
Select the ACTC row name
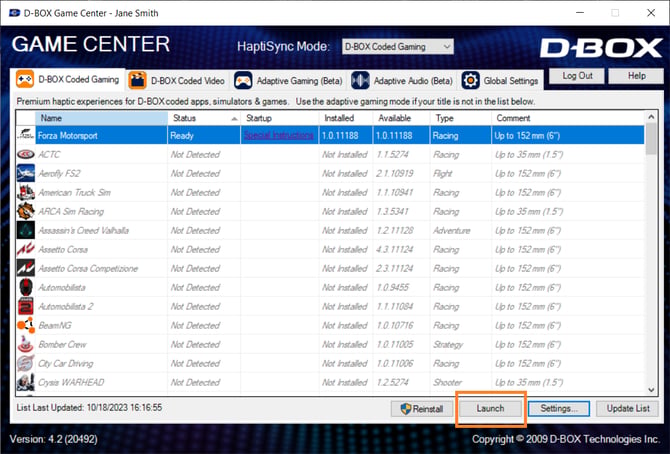pyautogui.click(x=49, y=155)
